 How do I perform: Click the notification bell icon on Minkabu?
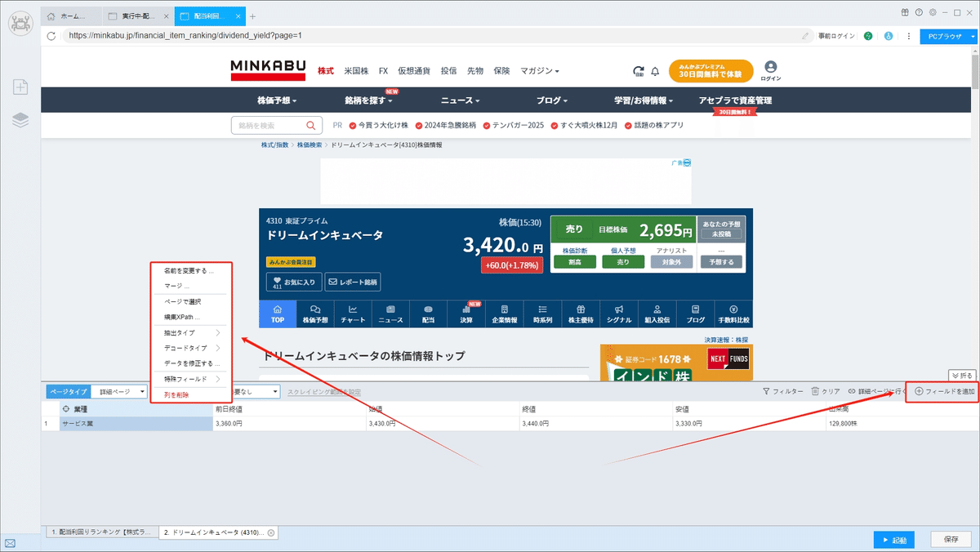(x=655, y=72)
